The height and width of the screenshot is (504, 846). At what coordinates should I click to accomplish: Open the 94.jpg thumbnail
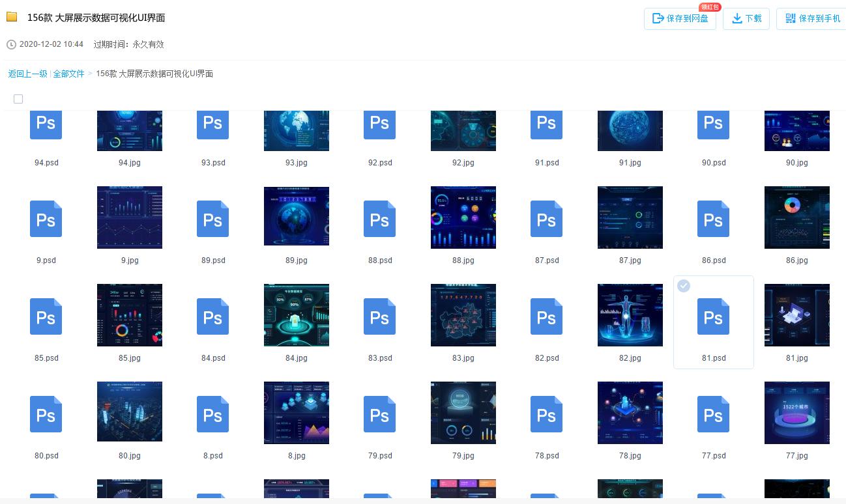tap(130, 131)
